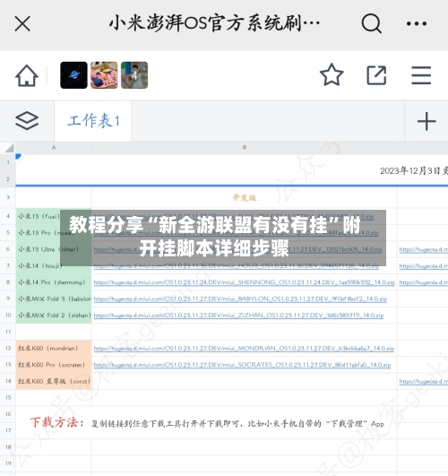Select the 红米K60 (mondrian) cell
This screenshot has height=476, width=448.
(54, 348)
